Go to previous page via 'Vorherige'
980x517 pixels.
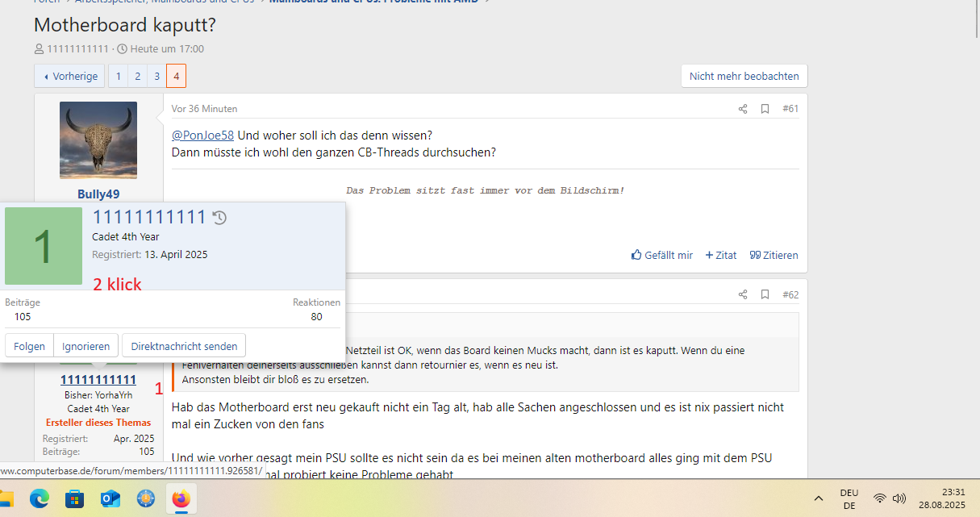click(x=69, y=76)
